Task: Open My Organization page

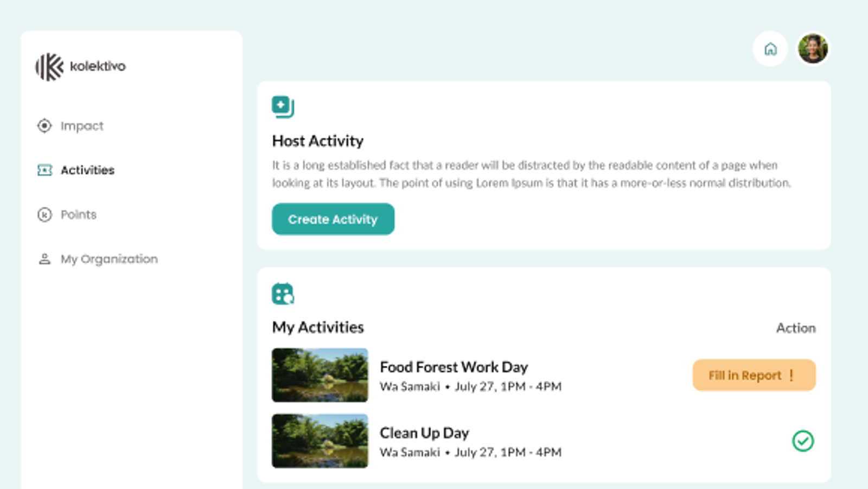Action: [x=109, y=259]
